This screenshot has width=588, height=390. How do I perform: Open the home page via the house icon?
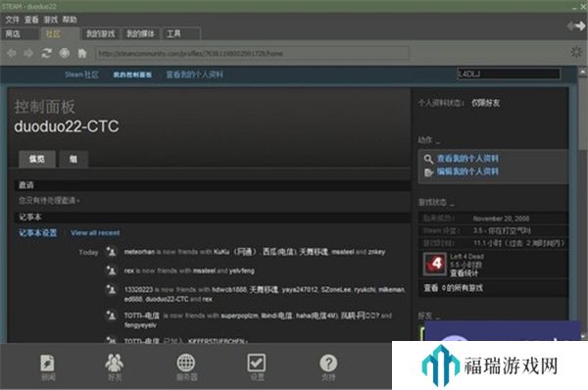coord(82,53)
